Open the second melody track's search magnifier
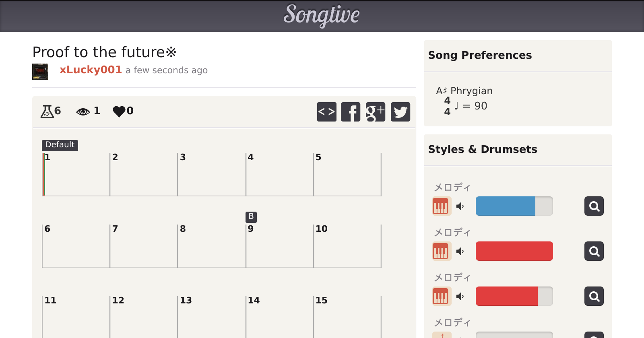Screen dimensions: 644x338 coord(594,251)
